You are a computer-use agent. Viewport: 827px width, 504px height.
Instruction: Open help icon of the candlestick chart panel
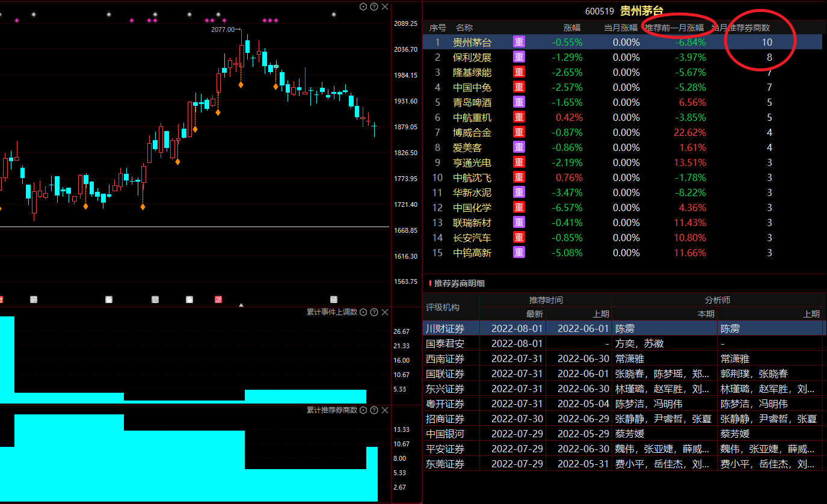click(x=374, y=7)
